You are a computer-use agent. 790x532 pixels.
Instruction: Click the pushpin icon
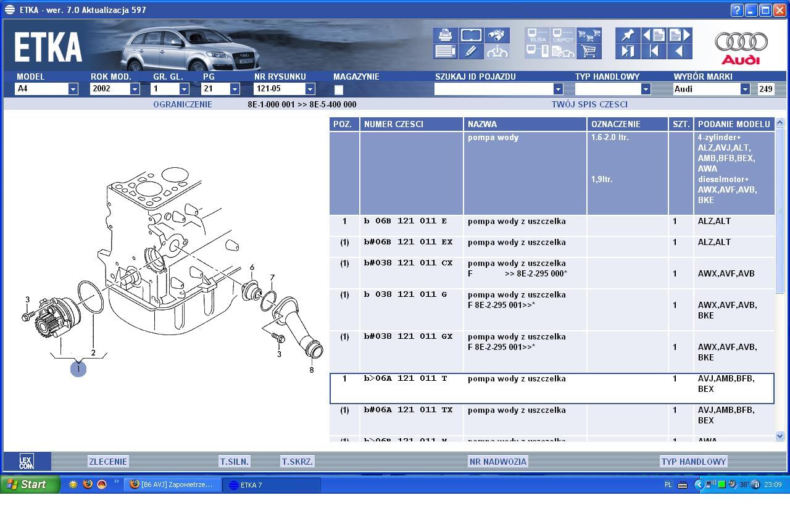pos(628,35)
